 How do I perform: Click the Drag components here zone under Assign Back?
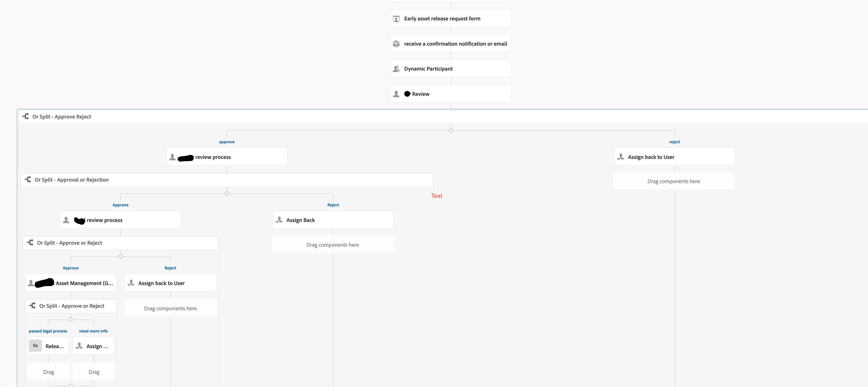333,245
